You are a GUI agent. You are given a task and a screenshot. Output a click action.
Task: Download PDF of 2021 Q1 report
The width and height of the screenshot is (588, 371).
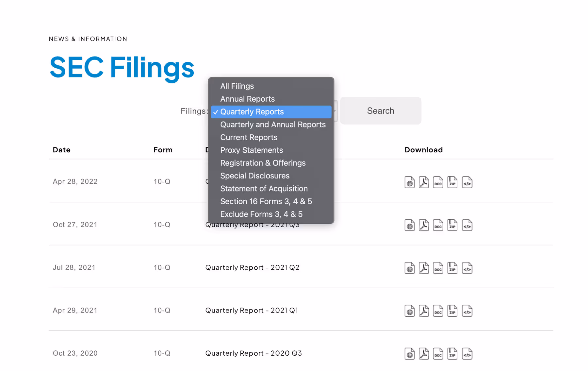[x=424, y=311]
